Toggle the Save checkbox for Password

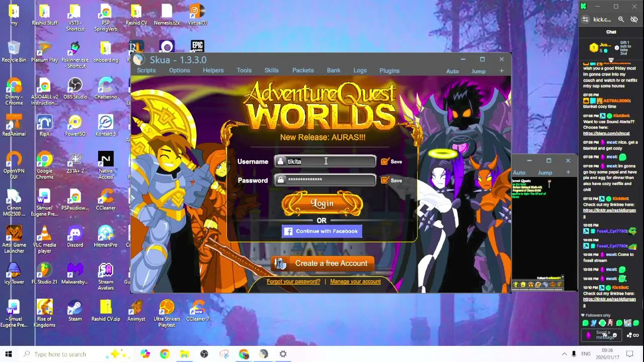click(385, 180)
